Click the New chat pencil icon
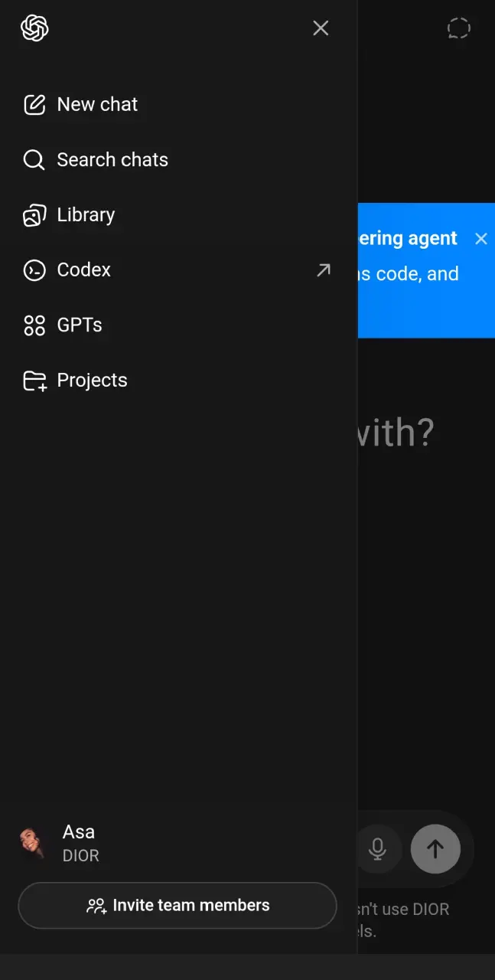This screenshot has width=495, height=980. (x=34, y=104)
